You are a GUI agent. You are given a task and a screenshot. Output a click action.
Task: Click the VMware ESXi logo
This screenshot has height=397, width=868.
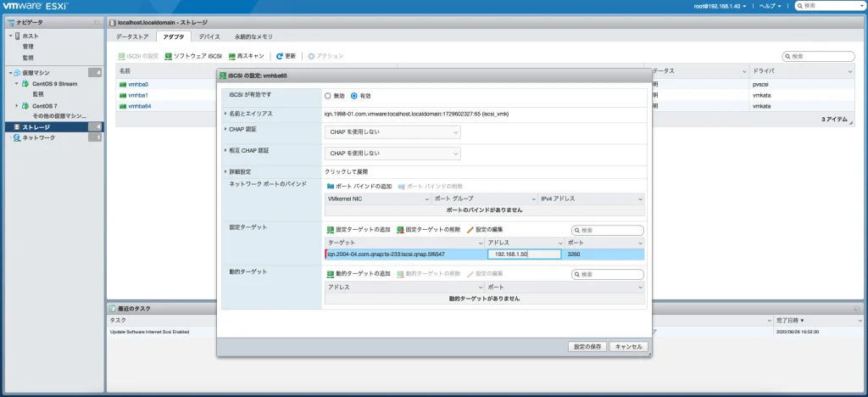pos(36,6)
